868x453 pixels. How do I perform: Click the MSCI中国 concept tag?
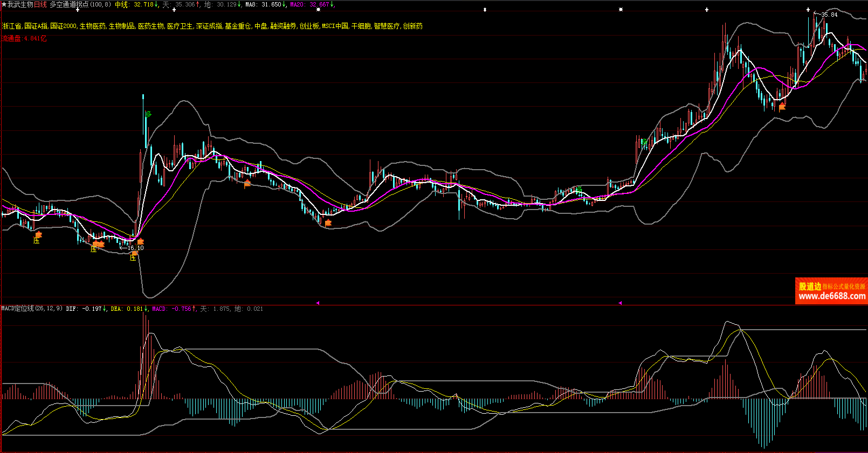pos(335,26)
